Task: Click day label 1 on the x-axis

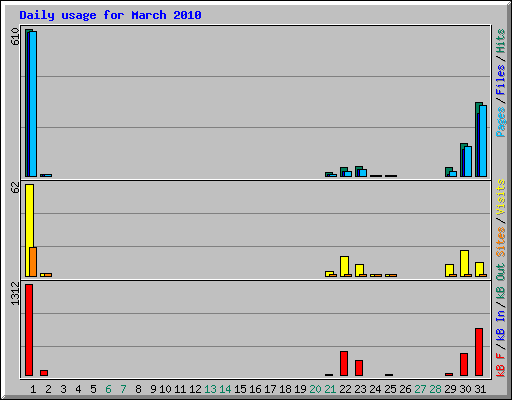Action: pyautogui.click(x=33, y=389)
